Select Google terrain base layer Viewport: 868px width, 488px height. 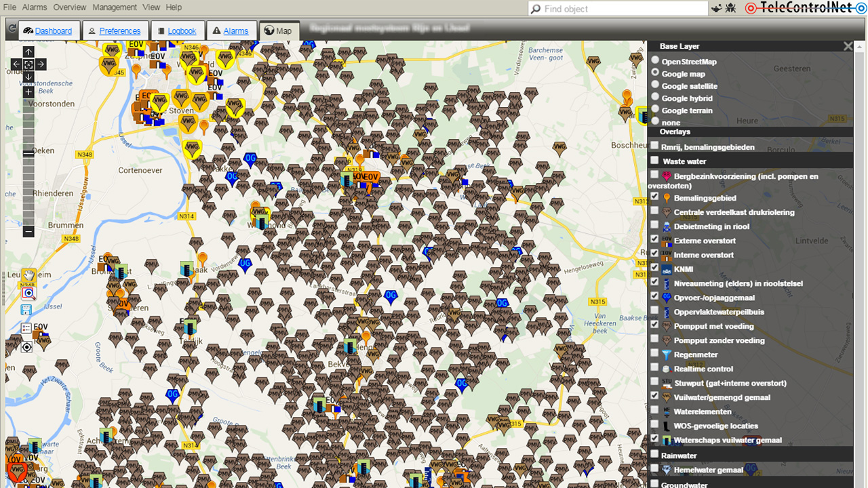tap(655, 108)
